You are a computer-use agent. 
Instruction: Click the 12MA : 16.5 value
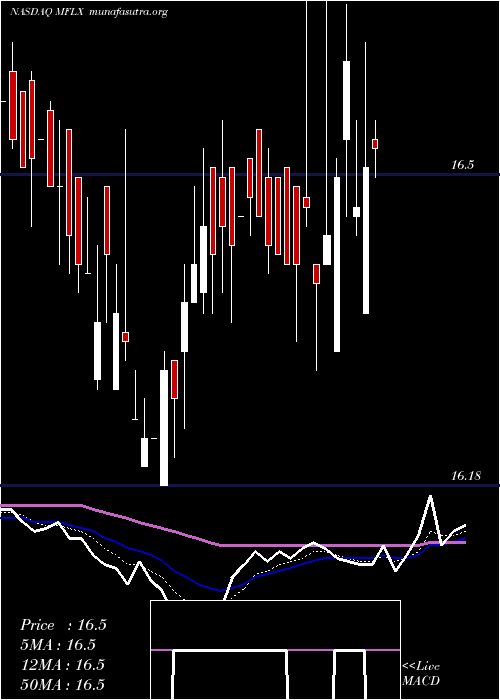[62, 665]
